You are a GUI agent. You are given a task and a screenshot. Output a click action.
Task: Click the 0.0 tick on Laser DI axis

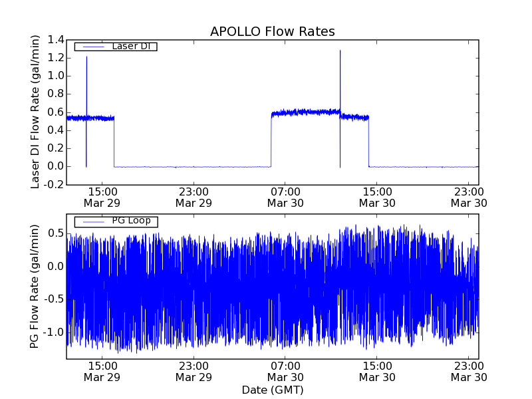(x=56, y=166)
